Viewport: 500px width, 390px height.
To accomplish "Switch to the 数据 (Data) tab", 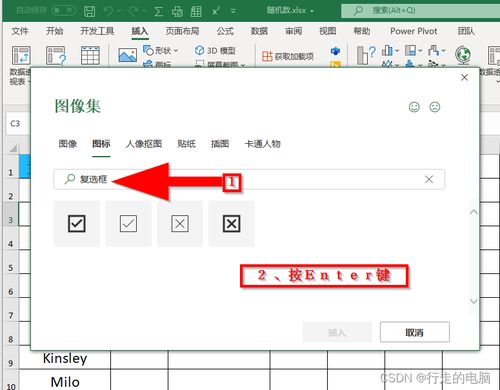I will pos(259,31).
